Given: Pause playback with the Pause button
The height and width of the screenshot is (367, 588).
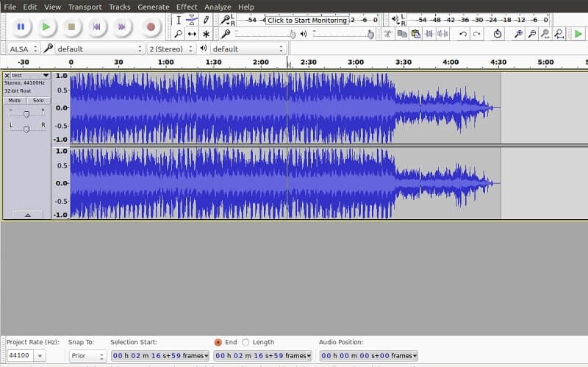Looking at the screenshot, I should coord(21,26).
